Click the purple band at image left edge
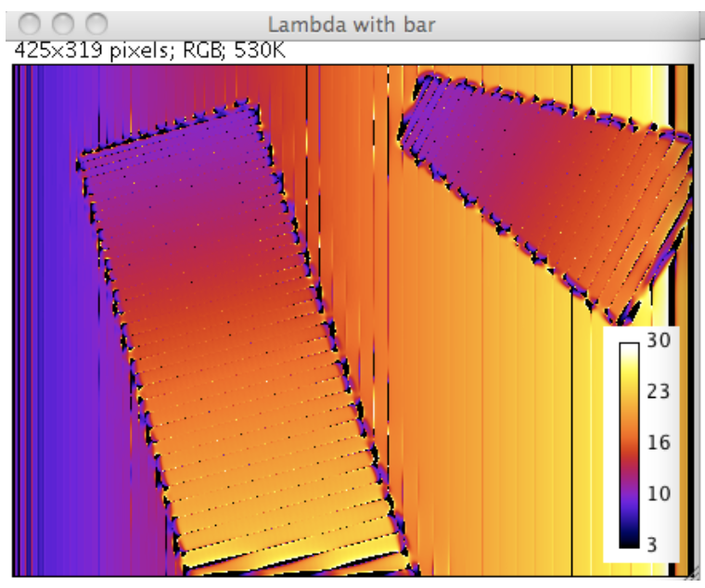The width and height of the screenshot is (705, 588). pos(46,325)
